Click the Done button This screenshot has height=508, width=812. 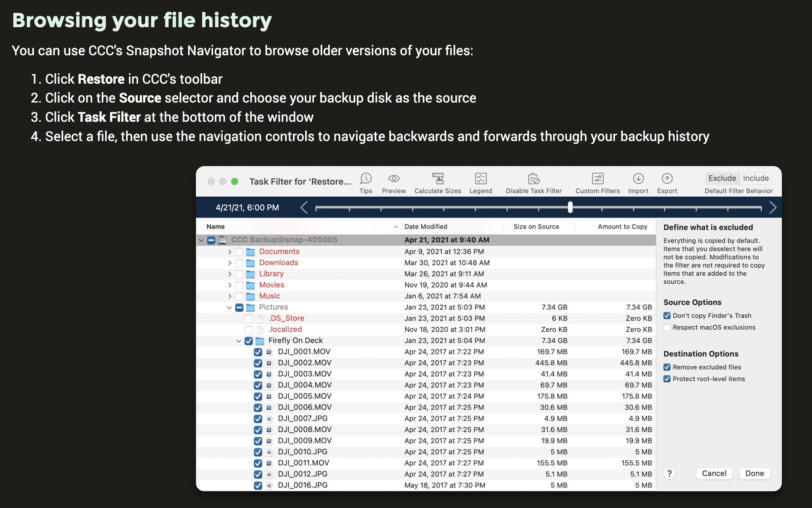tap(754, 473)
